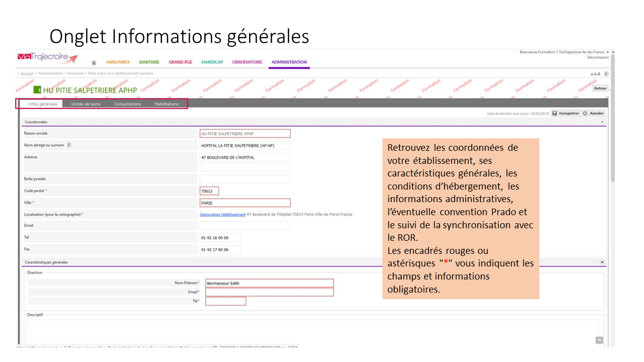Click the home icon in navigation bar
The image size is (644, 362).
tap(94, 62)
